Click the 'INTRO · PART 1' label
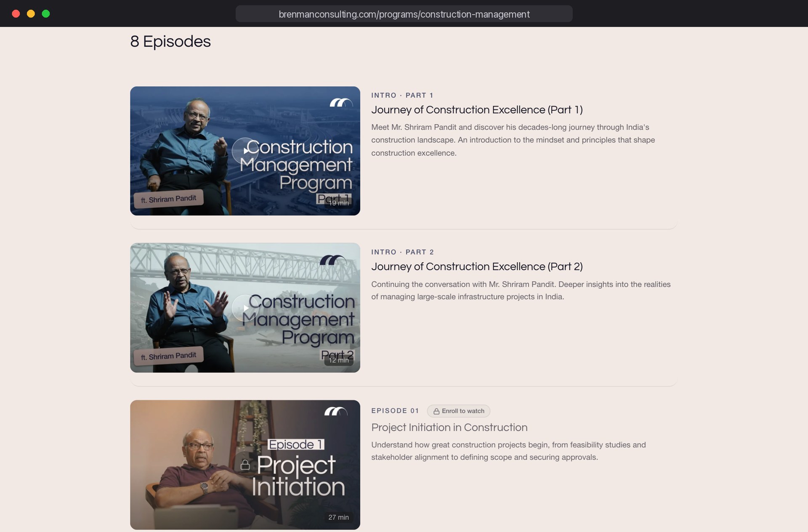The image size is (808, 532). (x=402, y=96)
